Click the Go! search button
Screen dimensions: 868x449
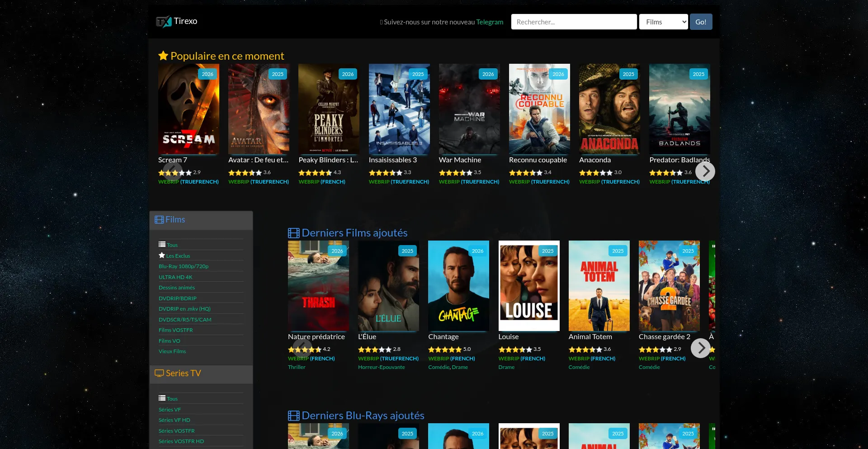pyautogui.click(x=701, y=22)
